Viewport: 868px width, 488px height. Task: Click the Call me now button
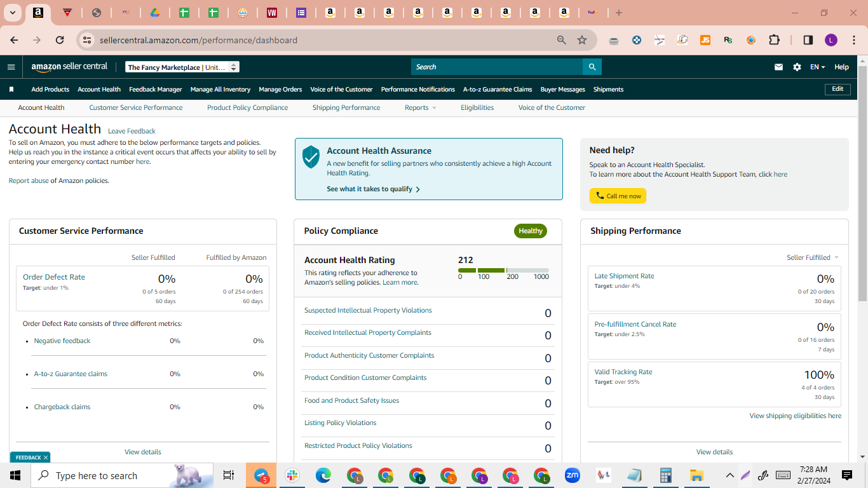(618, 196)
